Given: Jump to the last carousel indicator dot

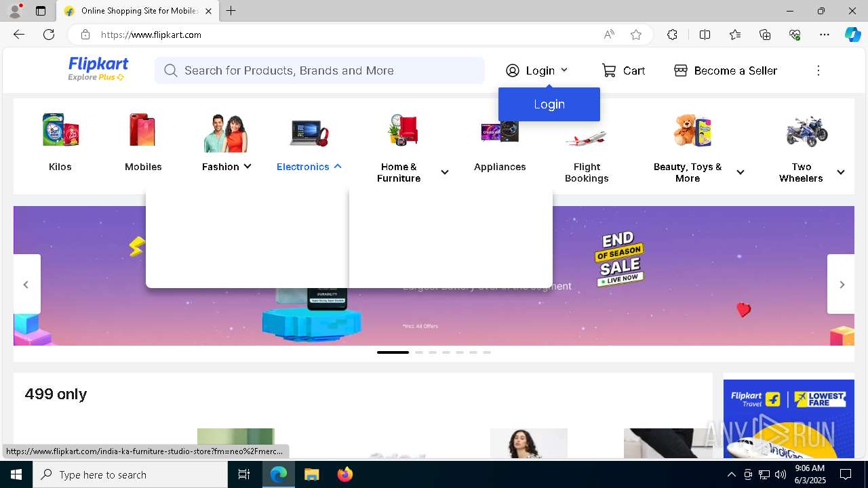Looking at the screenshot, I should pyautogui.click(x=487, y=352).
